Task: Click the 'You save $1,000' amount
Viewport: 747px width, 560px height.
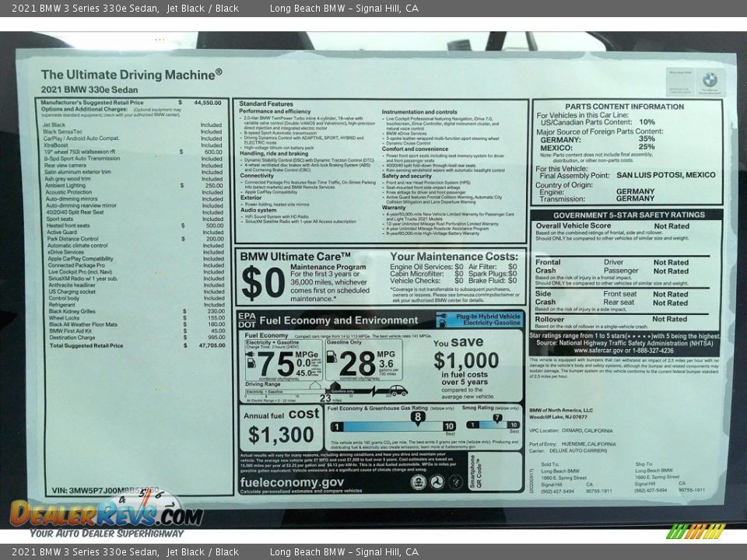Action: pyautogui.click(x=466, y=360)
